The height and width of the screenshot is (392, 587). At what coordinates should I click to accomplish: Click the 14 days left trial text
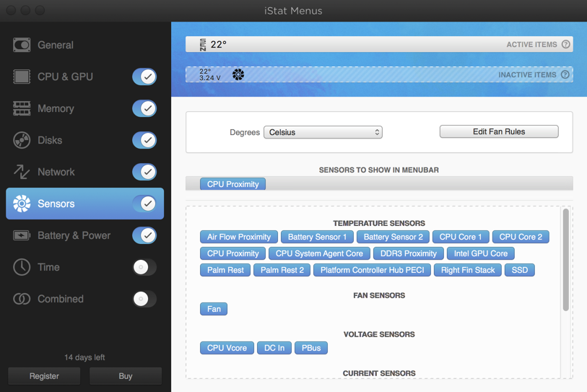[x=84, y=357]
